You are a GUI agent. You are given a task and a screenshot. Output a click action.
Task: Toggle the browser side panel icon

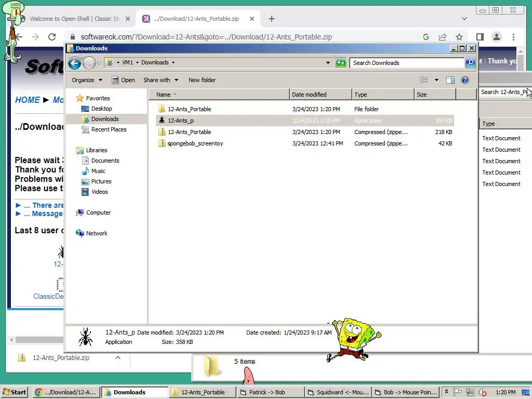(480, 37)
